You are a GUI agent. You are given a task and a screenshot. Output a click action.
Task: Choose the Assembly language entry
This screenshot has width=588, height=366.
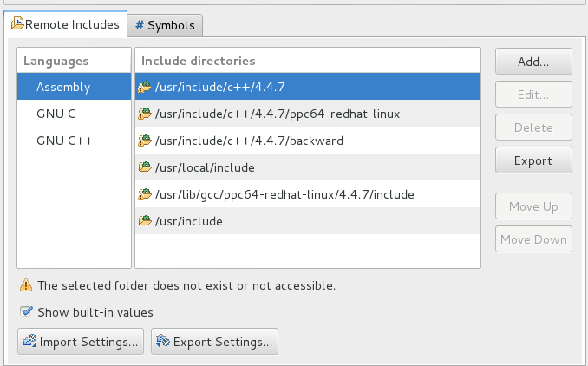coord(63,87)
